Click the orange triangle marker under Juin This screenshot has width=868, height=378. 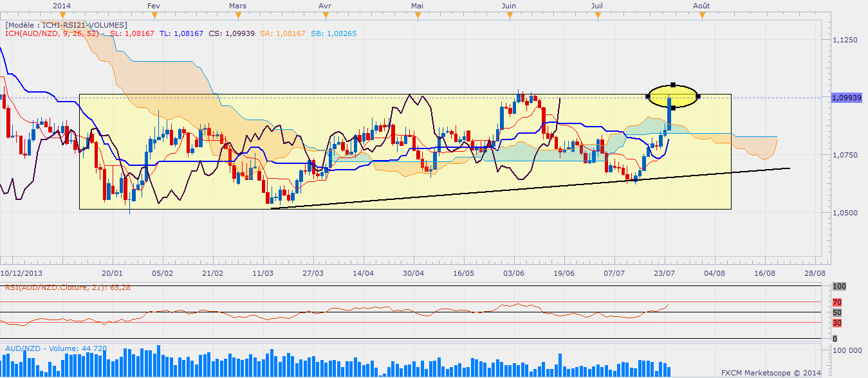[509, 16]
